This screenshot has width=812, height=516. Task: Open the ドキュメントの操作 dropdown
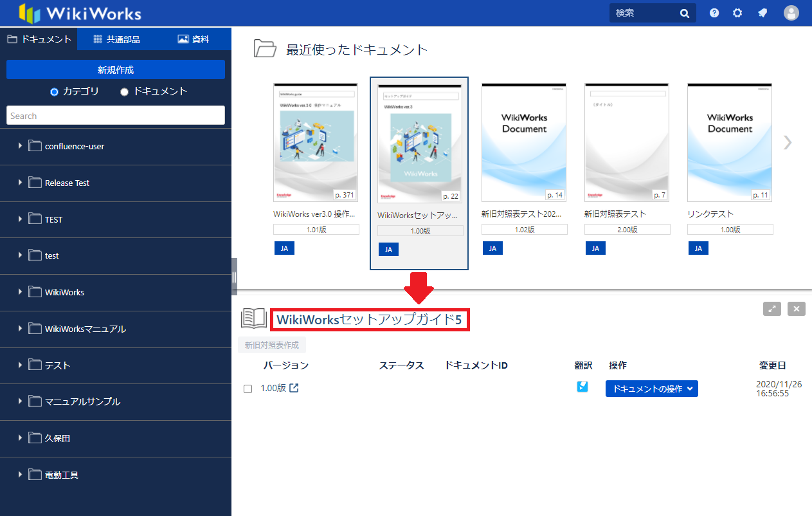point(652,389)
